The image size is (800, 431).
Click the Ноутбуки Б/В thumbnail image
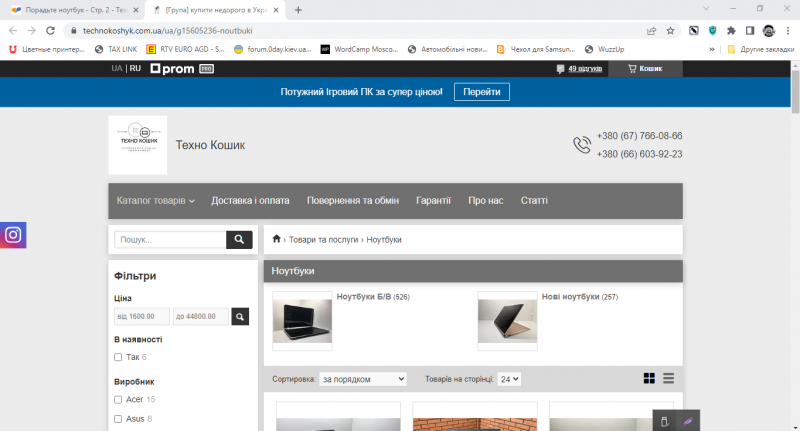302,321
